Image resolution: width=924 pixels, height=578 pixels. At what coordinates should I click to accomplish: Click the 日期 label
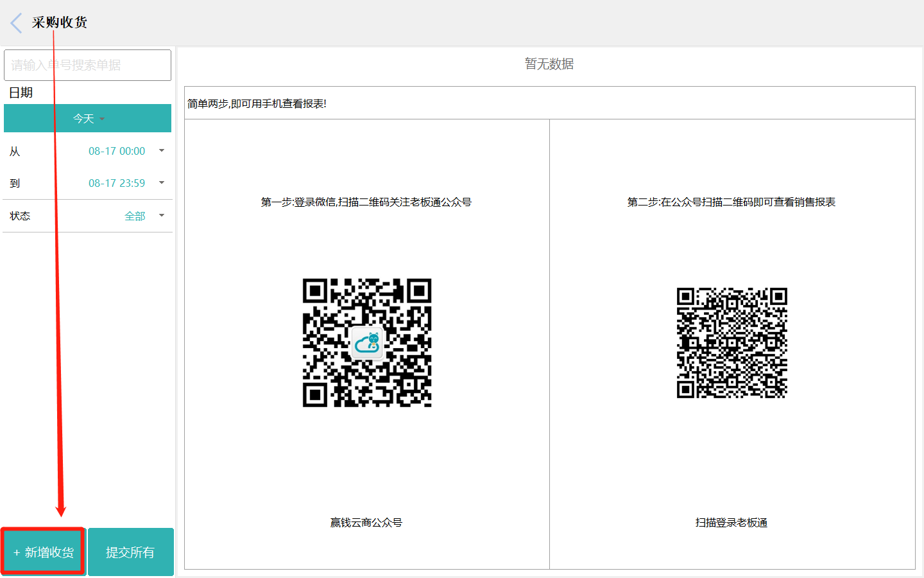pyautogui.click(x=21, y=92)
